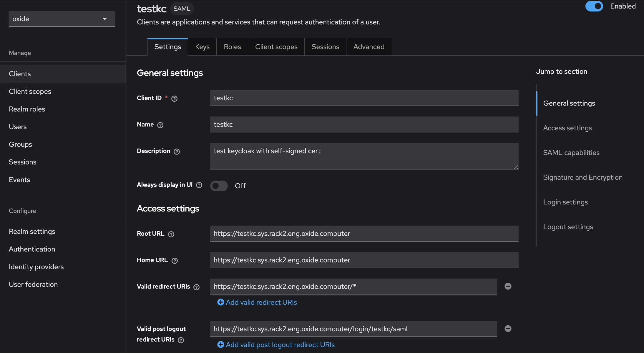Expand the Signature and Encryption section

coord(582,177)
